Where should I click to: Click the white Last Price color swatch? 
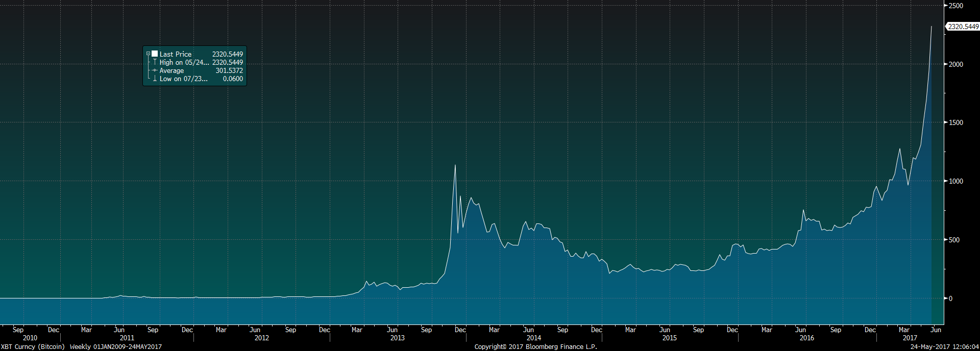pyautogui.click(x=155, y=54)
